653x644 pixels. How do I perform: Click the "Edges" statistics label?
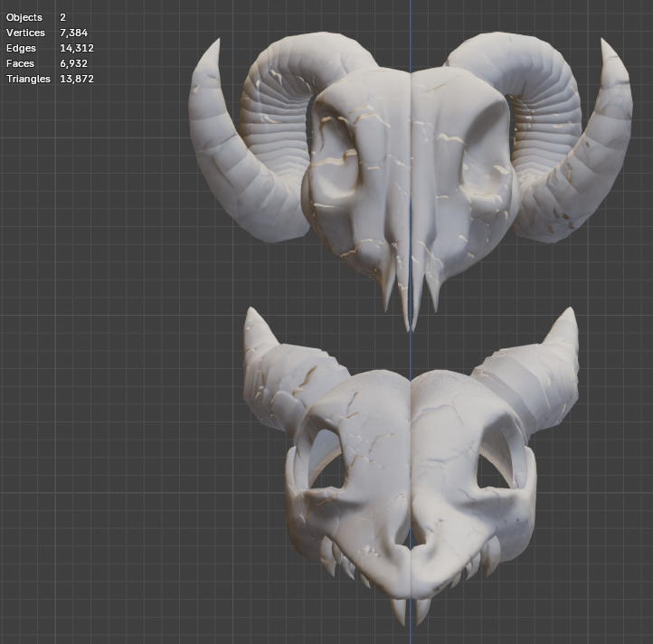(21, 48)
